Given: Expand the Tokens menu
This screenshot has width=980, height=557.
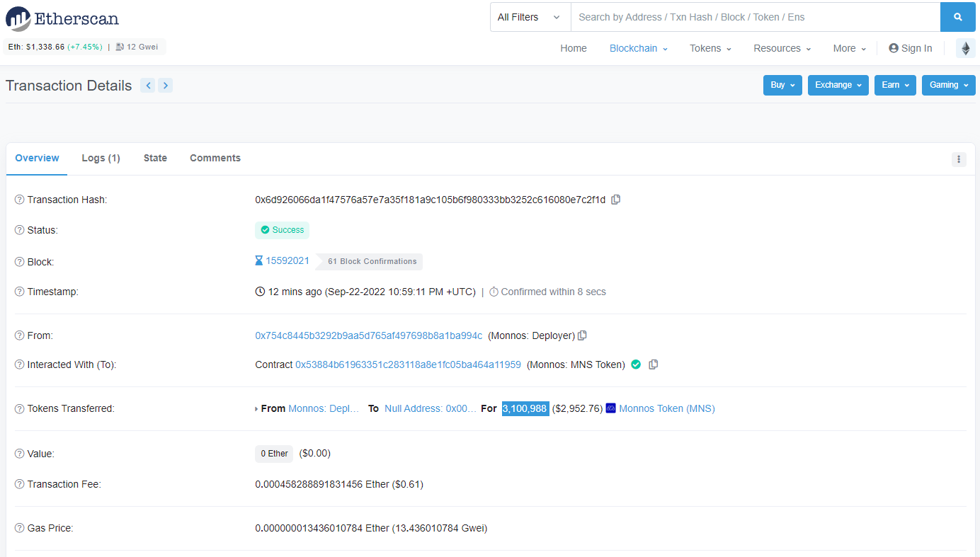Looking at the screenshot, I should 711,48.
